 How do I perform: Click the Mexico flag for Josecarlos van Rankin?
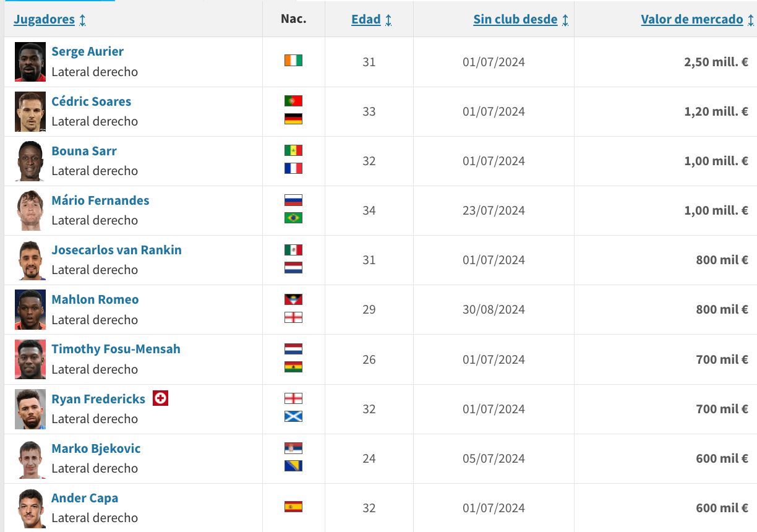click(x=293, y=250)
